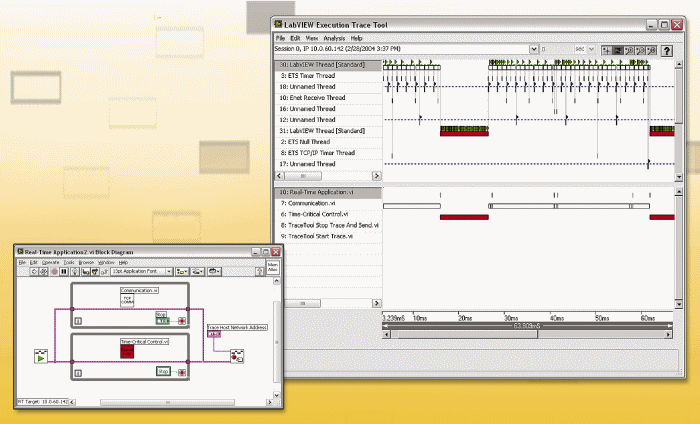Viewport: 700px width, 424px height.
Task: Open the View menu in Execution Trace Tool
Action: pyautogui.click(x=312, y=38)
